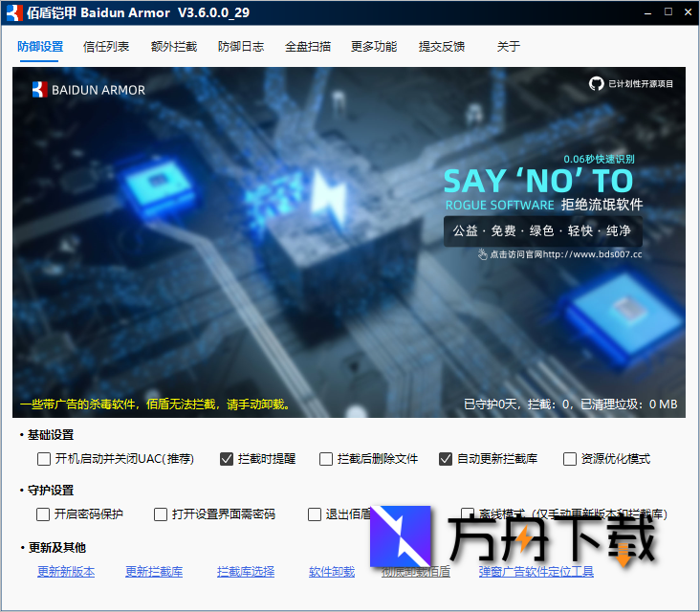Maximize the Baidun Armor window
The height and width of the screenshot is (612, 700).
point(668,12)
